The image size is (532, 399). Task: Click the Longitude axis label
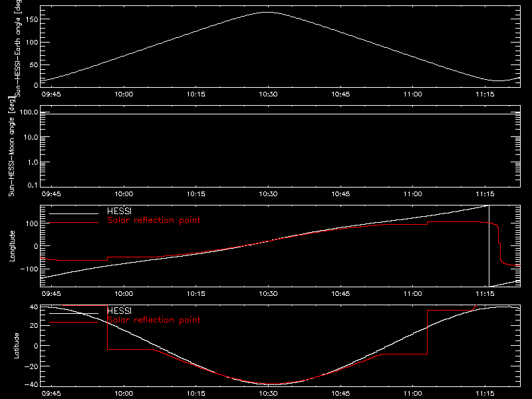coord(12,246)
